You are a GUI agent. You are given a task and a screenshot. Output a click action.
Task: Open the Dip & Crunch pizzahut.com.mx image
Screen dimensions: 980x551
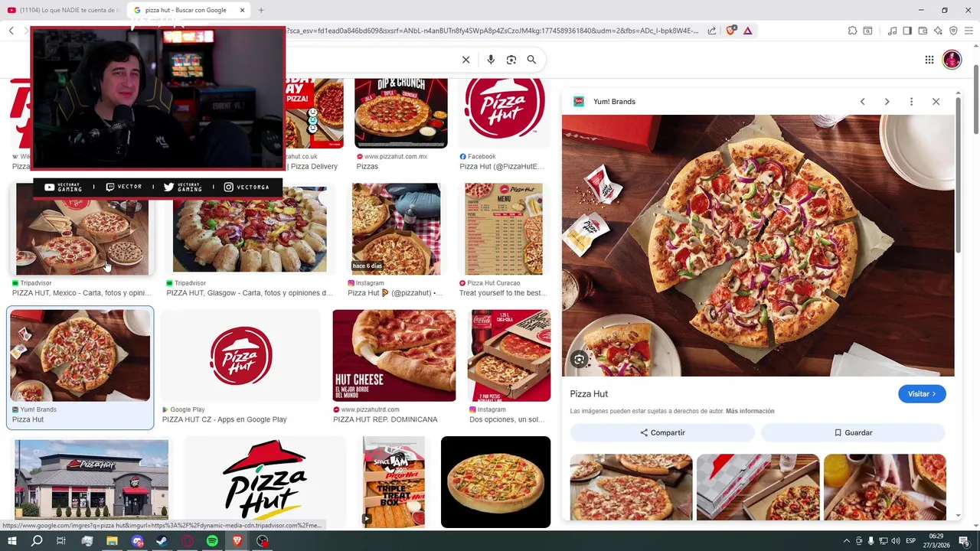(x=401, y=112)
